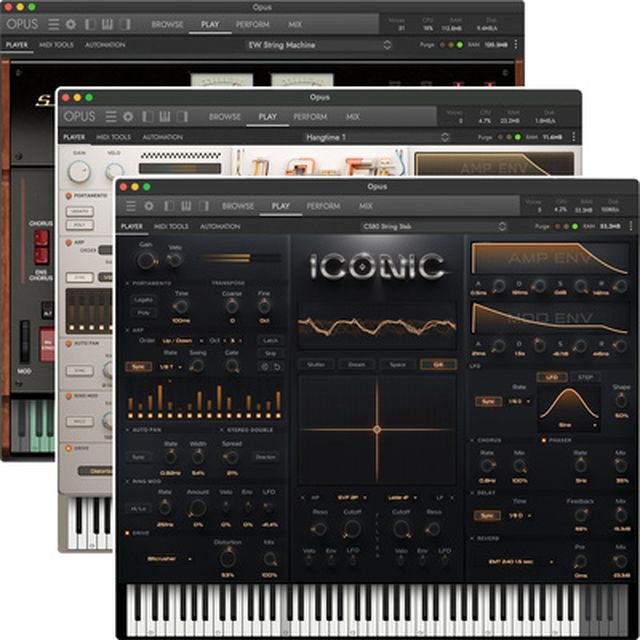Image resolution: width=640 pixels, height=640 pixels.
Task: Click the LFO Shape knob
Action: (621, 401)
